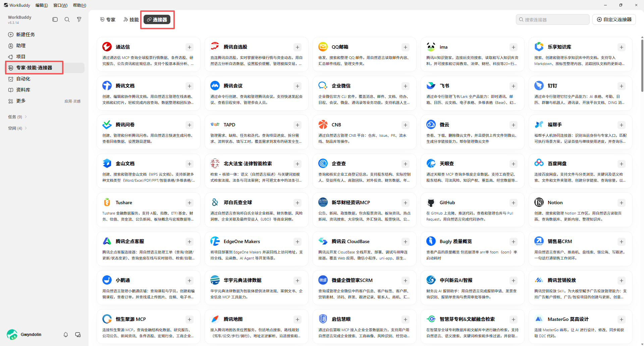Expand the 任务 (9) section
This screenshot has height=346, width=644.
click(17, 117)
